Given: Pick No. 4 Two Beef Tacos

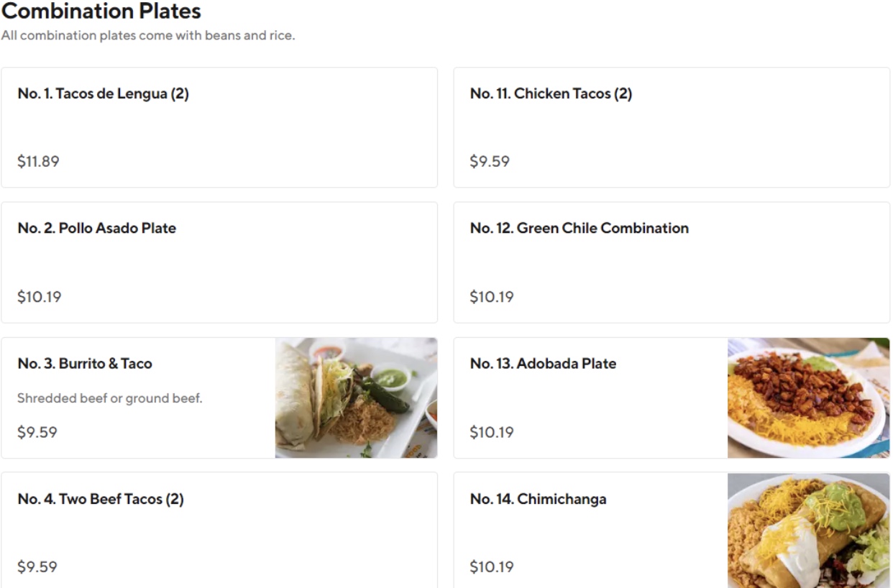Looking at the screenshot, I should [101, 499].
